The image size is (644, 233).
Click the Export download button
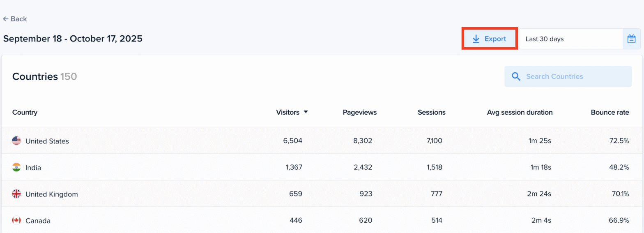pos(490,39)
